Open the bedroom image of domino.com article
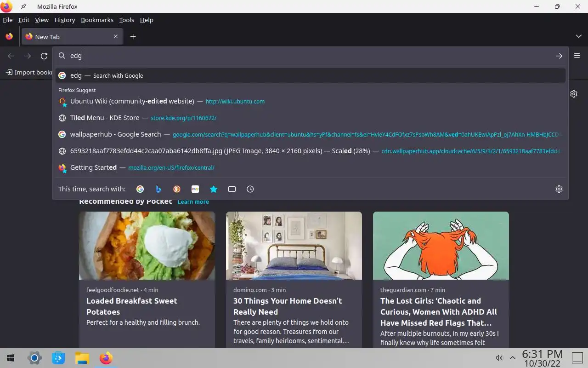This screenshot has width=588, height=368. pos(294,246)
